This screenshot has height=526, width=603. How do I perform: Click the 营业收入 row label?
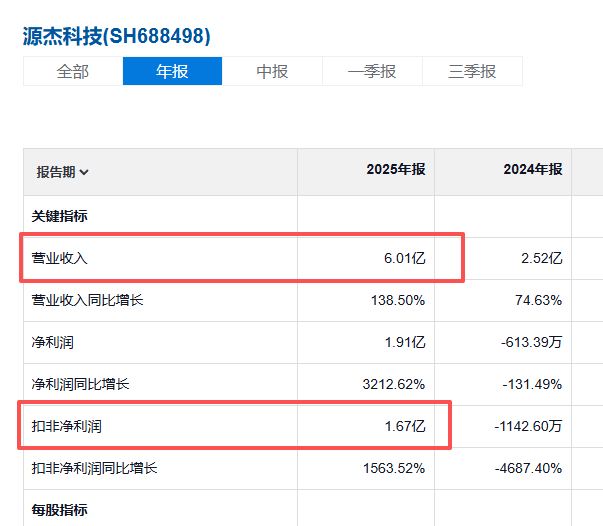point(60,258)
